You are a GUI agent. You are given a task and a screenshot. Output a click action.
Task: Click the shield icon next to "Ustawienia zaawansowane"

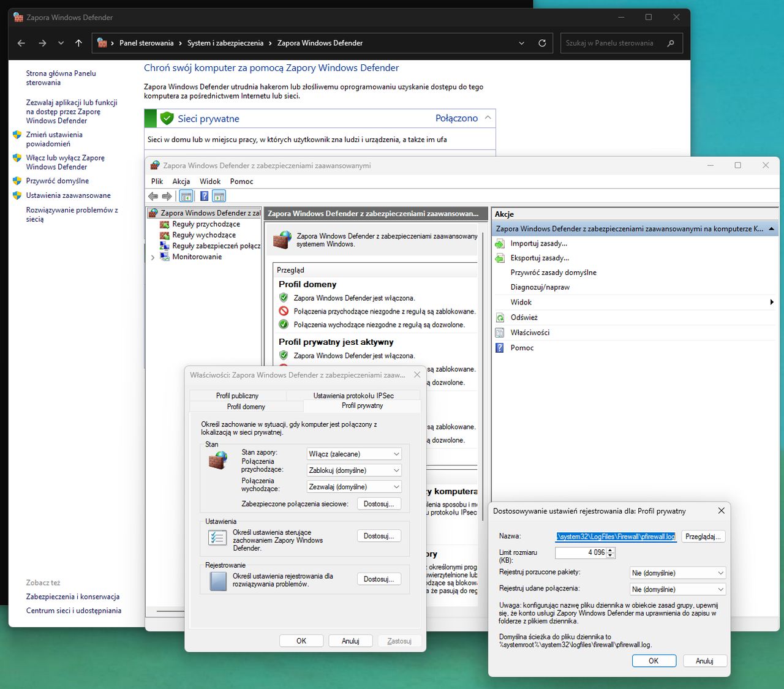[x=17, y=195]
